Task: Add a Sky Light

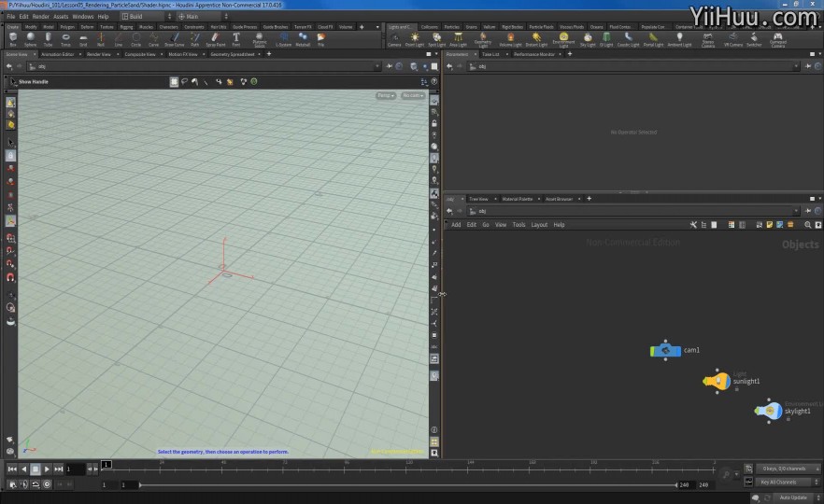Action: [x=588, y=39]
